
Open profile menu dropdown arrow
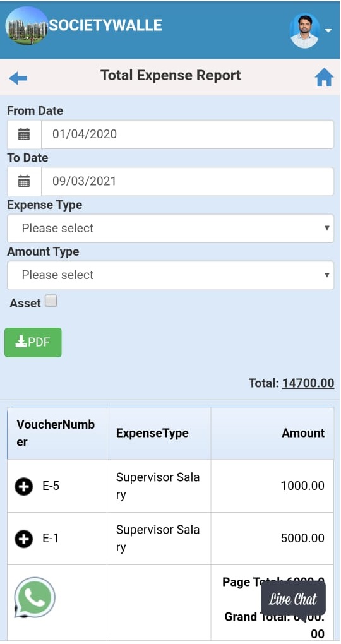coord(328,31)
